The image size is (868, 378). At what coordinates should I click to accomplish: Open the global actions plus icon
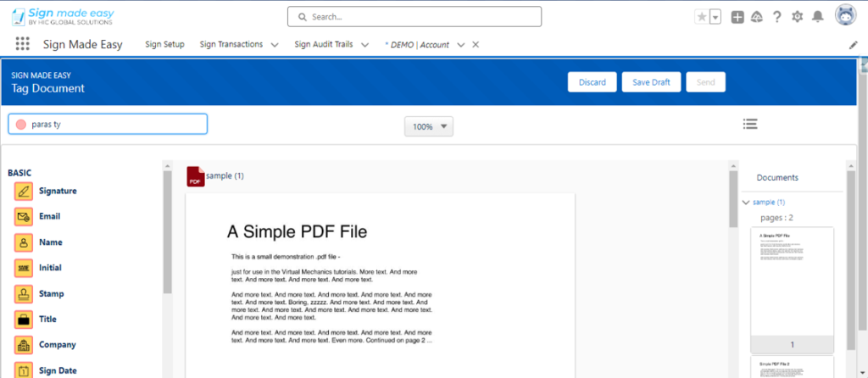point(737,17)
